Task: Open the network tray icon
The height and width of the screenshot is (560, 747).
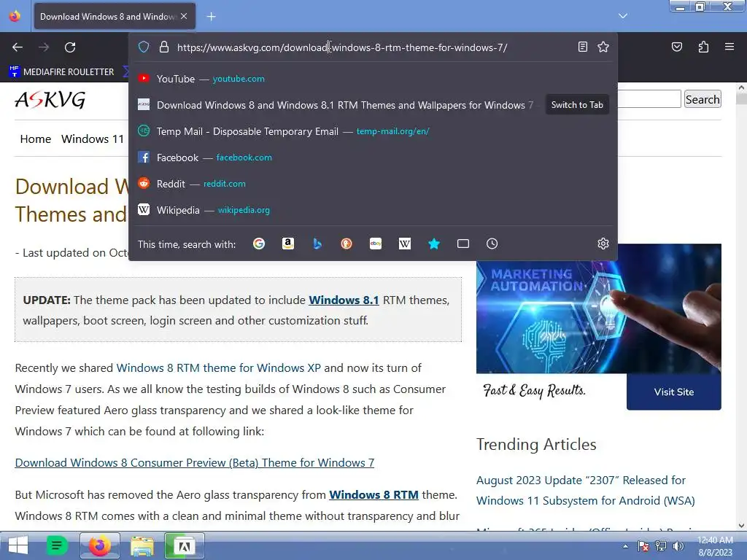Action: (660, 546)
